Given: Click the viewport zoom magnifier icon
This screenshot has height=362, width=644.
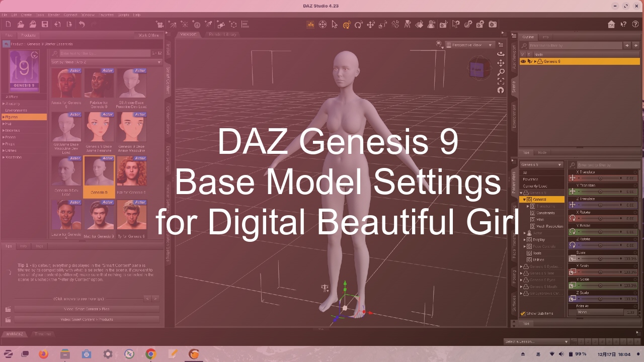Looking at the screenshot, I should pos(501,72).
